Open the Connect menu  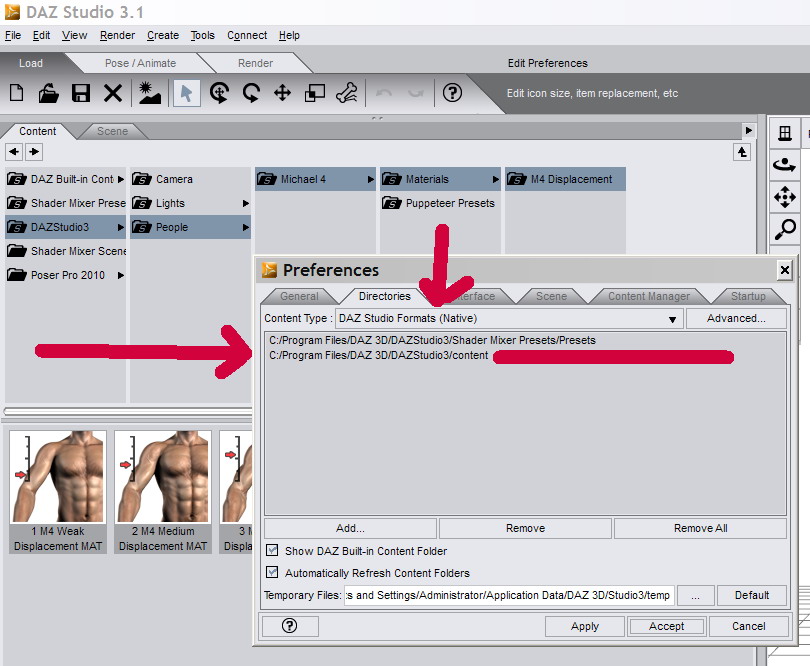tap(247, 35)
